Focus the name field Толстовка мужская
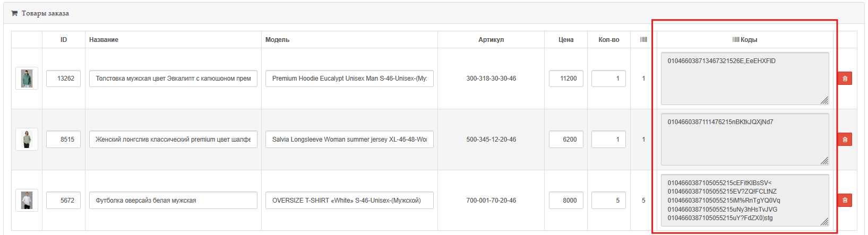 (173, 79)
